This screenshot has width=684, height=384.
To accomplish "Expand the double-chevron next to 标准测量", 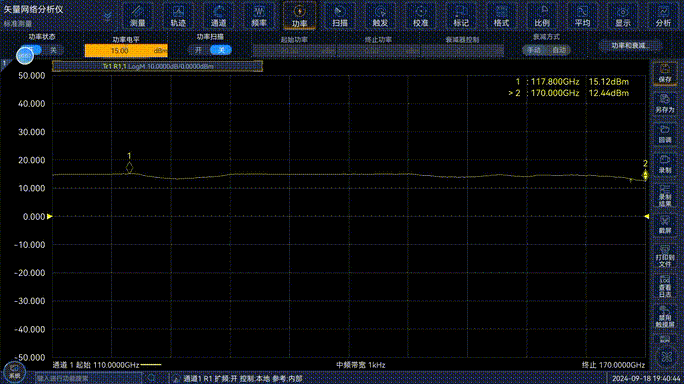I will 107,17.
